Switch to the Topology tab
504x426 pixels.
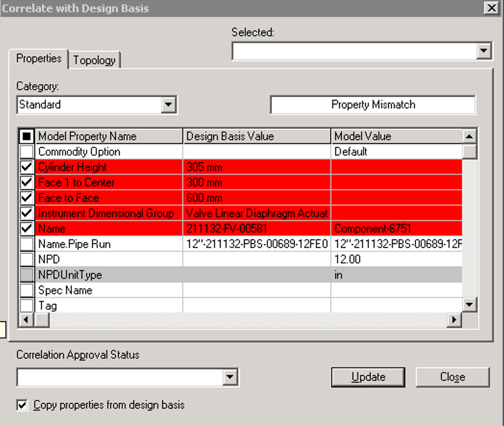coord(94,60)
